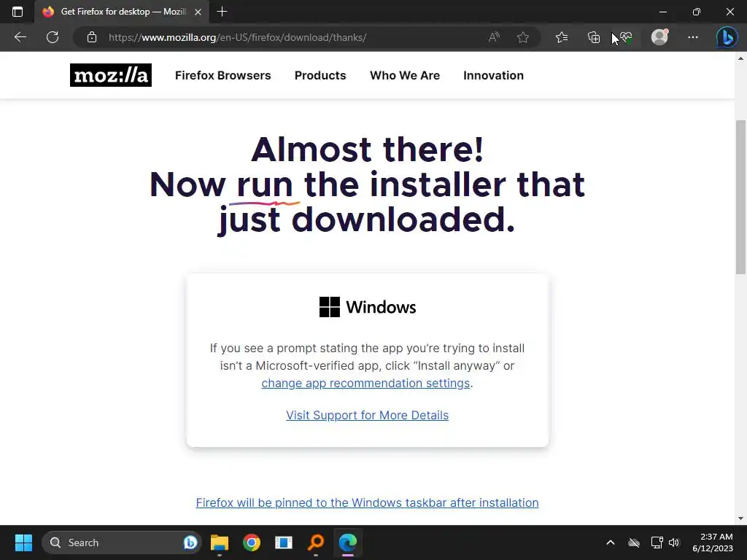Open network status tray icon
Viewport: 747px width, 560px height.
coord(657,542)
